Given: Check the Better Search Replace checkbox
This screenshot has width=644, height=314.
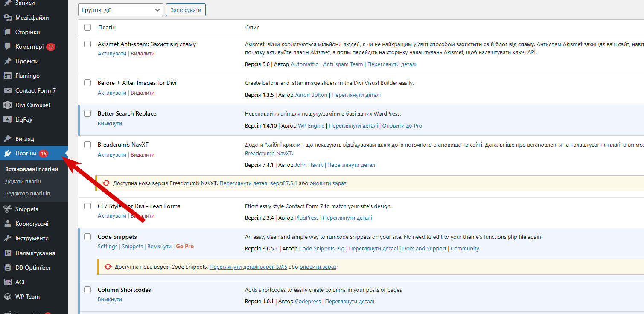Looking at the screenshot, I should click(87, 113).
